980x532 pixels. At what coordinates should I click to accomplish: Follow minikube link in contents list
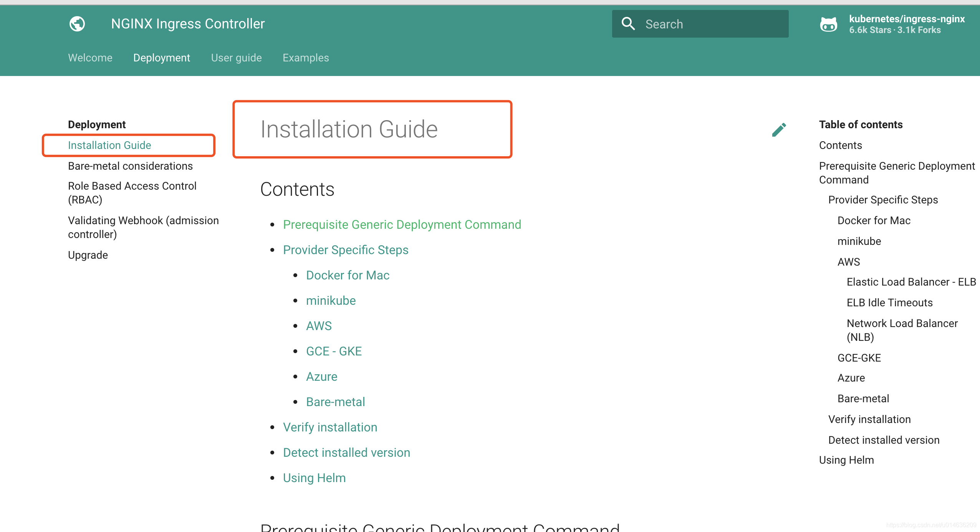click(x=331, y=301)
